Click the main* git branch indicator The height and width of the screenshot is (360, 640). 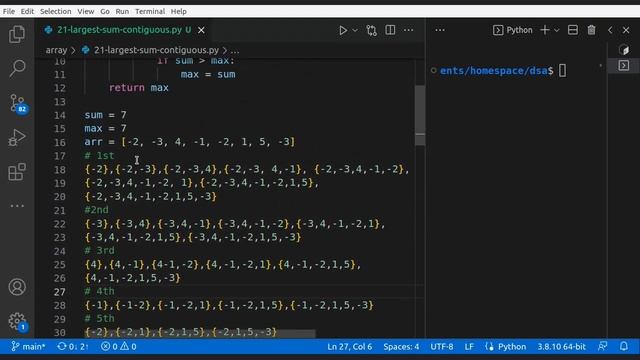click(28, 347)
